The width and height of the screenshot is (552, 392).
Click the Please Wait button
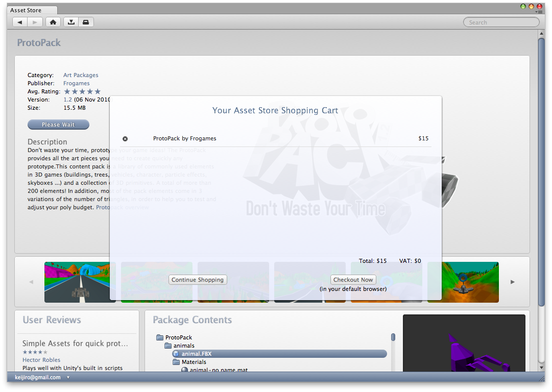(58, 125)
